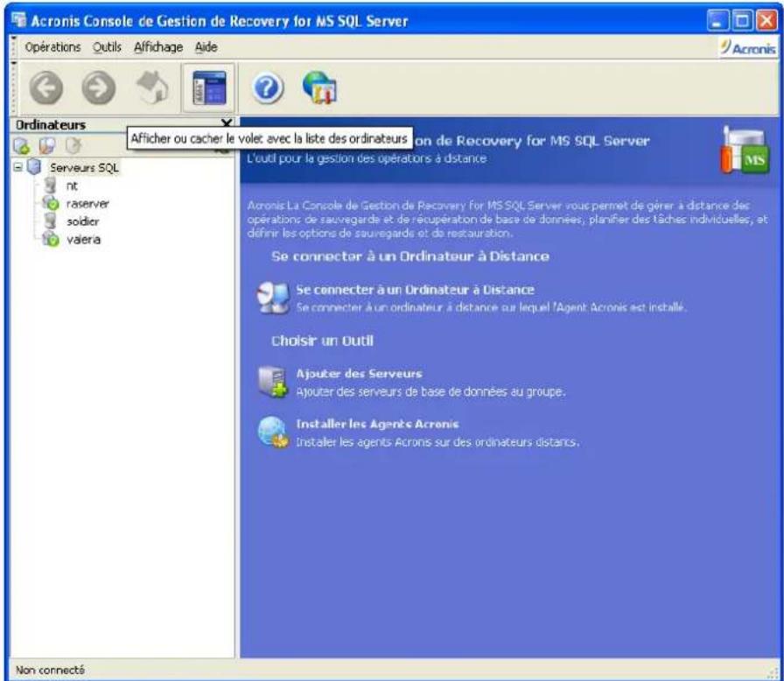Click the Installer les Agents Acronis link
The height and width of the screenshot is (681, 784).
(377, 424)
